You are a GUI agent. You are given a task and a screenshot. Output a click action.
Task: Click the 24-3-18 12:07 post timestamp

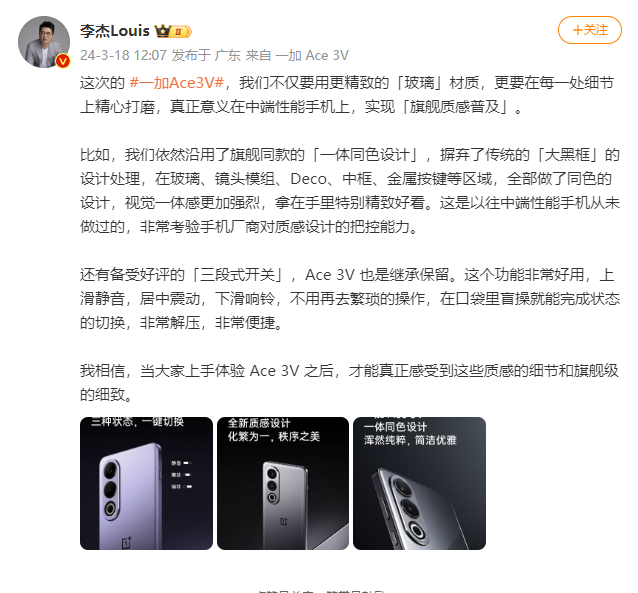click(123, 55)
